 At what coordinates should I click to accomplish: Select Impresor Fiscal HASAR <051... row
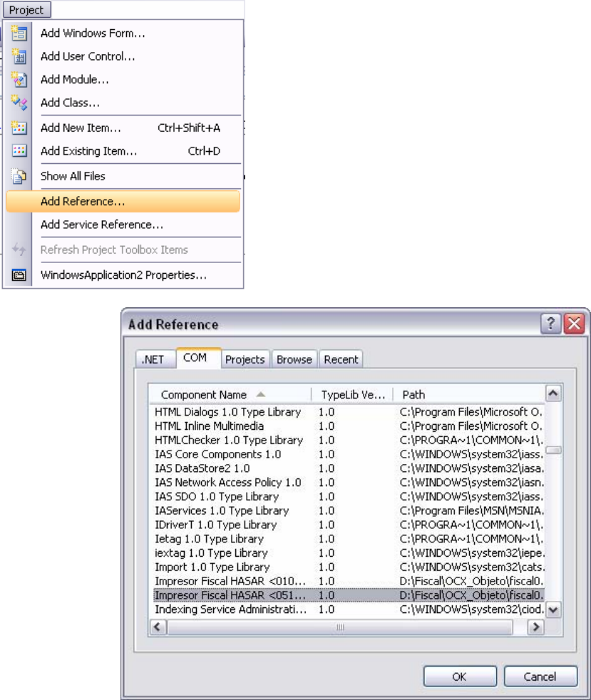[x=348, y=595]
